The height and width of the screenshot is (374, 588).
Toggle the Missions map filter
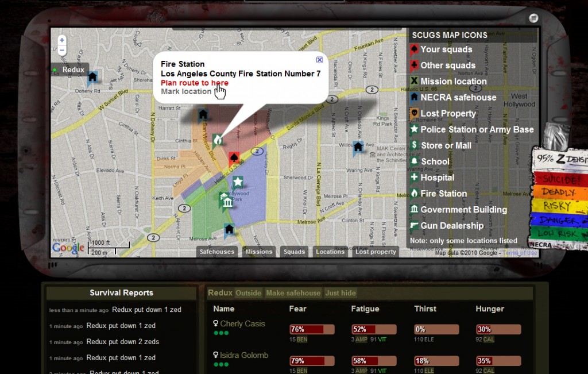click(x=258, y=252)
